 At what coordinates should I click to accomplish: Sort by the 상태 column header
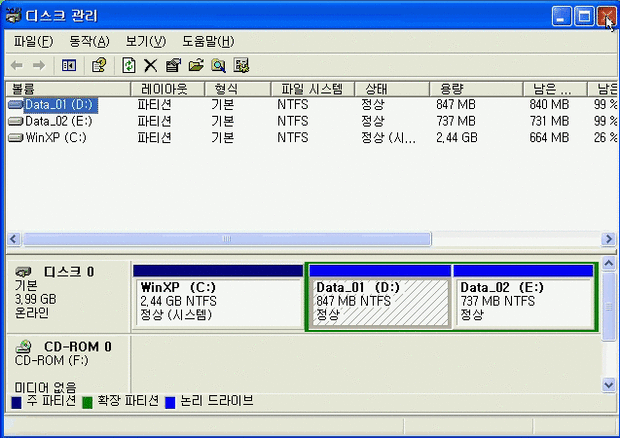[392, 89]
